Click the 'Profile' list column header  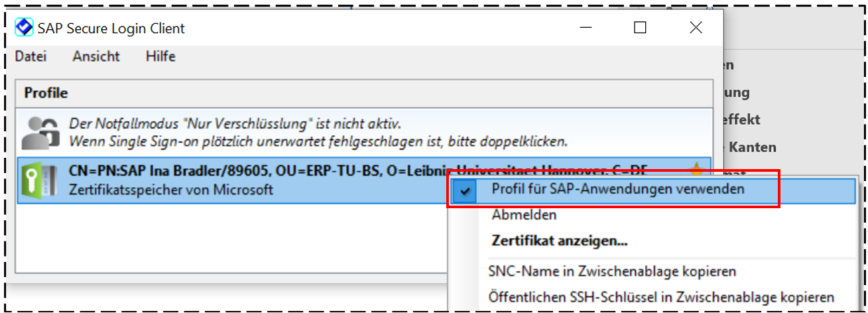[x=46, y=93]
